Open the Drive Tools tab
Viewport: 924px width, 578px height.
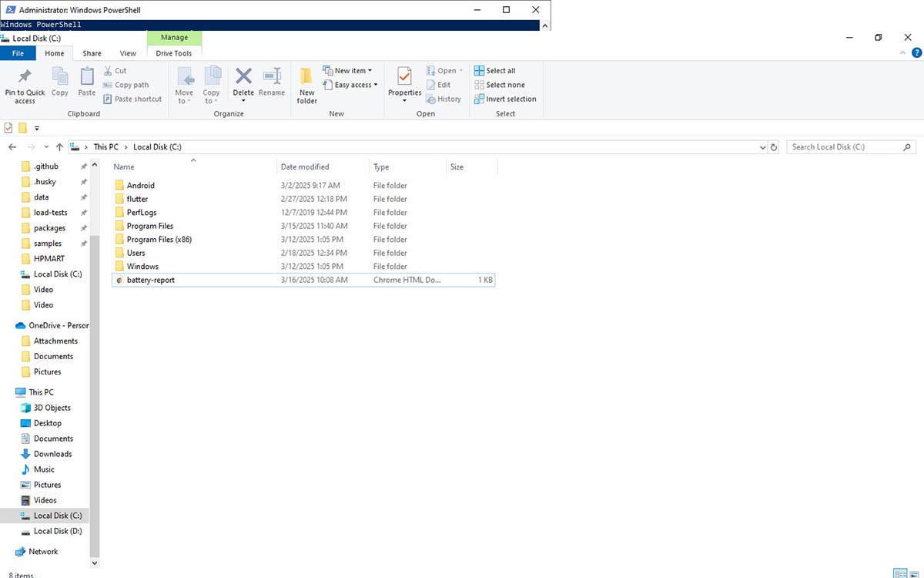click(x=174, y=53)
